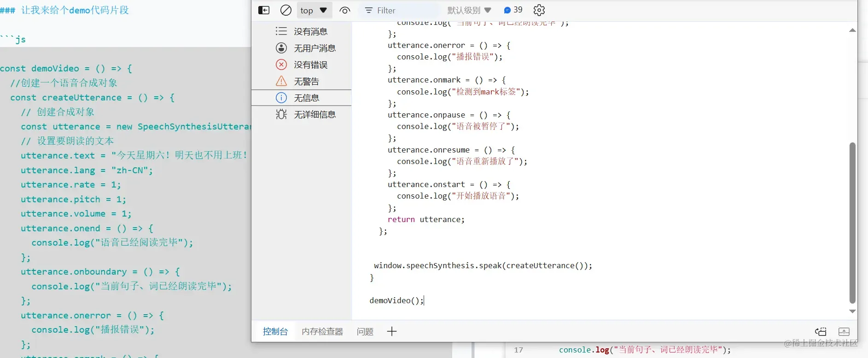
Task: Switch to the 问题 tab
Action: coord(365,331)
